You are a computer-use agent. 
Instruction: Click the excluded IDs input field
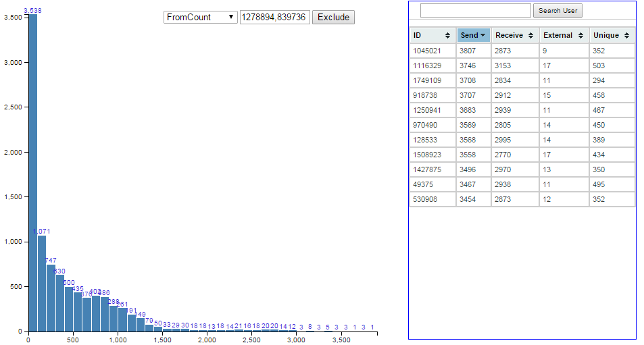point(274,17)
